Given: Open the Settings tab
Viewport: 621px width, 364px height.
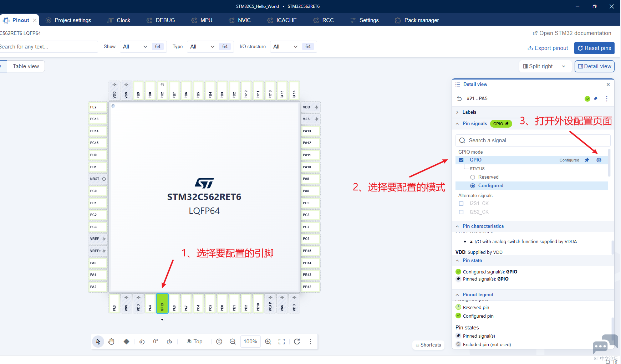Looking at the screenshot, I should (x=365, y=20).
